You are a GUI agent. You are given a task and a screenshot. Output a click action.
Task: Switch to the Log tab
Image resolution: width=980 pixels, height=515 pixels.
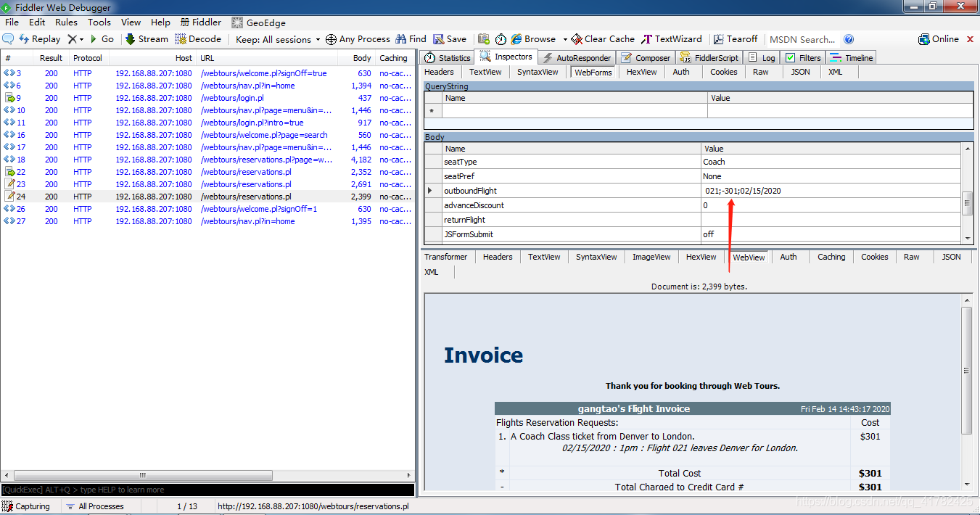click(x=762, y=58)
